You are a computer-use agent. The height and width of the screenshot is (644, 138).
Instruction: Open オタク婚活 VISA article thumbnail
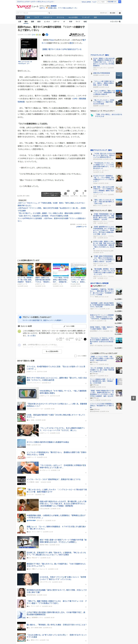click(61, 270)
